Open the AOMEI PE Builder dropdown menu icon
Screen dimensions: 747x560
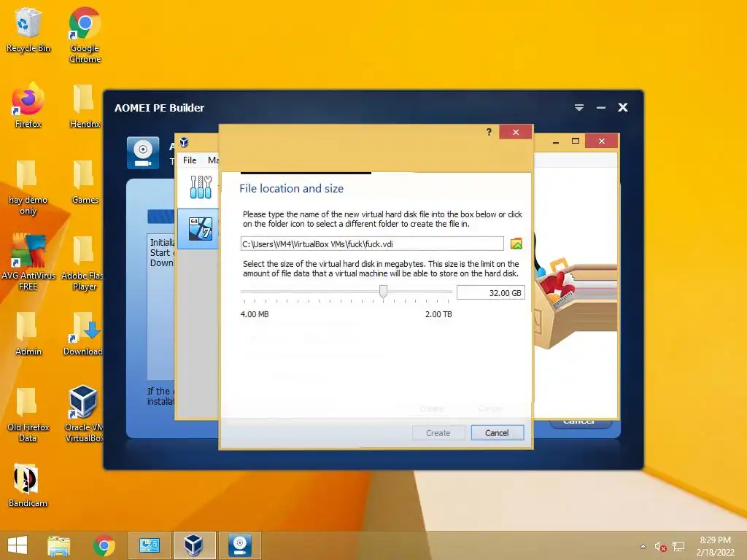click(578, 108)
